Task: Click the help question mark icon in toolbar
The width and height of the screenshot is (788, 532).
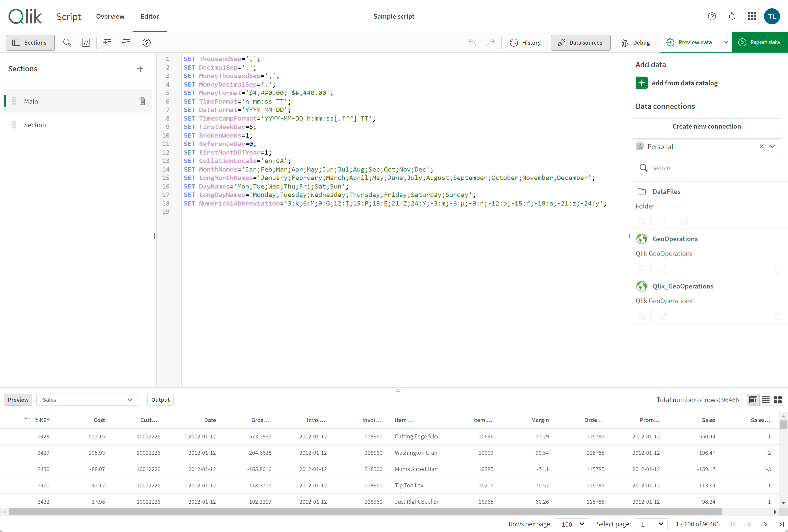Action: [147, 42]
